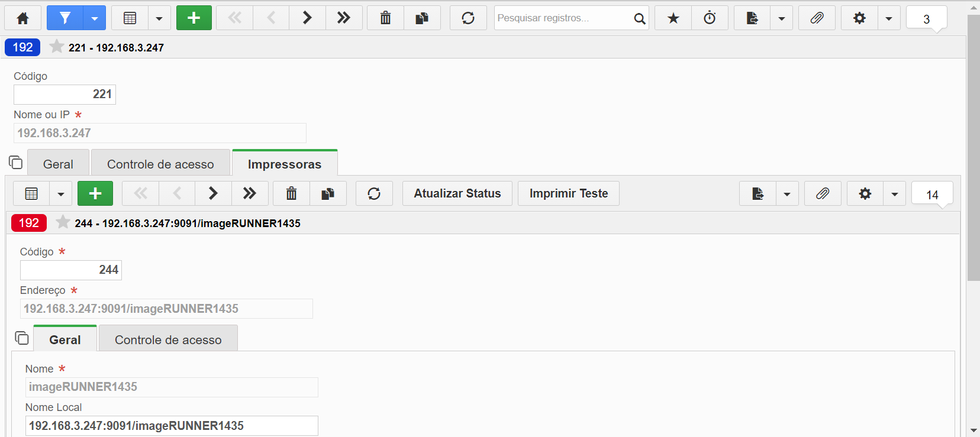Screen dimensions: 980x437
Task: Refresh records with top reload icon
Action: 468,18
